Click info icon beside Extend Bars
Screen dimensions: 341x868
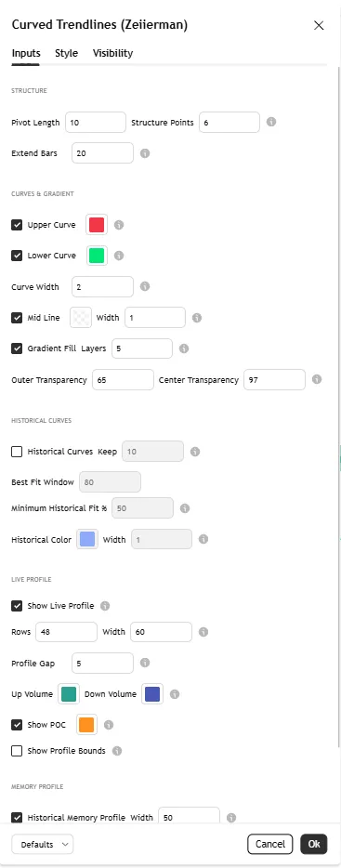pyautogui.click(x=145, y=152)
